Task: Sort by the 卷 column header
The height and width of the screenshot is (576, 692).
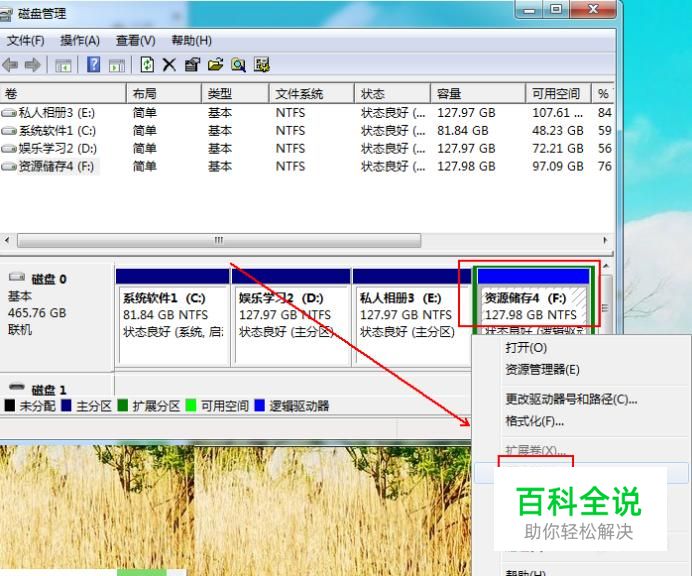Action: pos(63,94)
